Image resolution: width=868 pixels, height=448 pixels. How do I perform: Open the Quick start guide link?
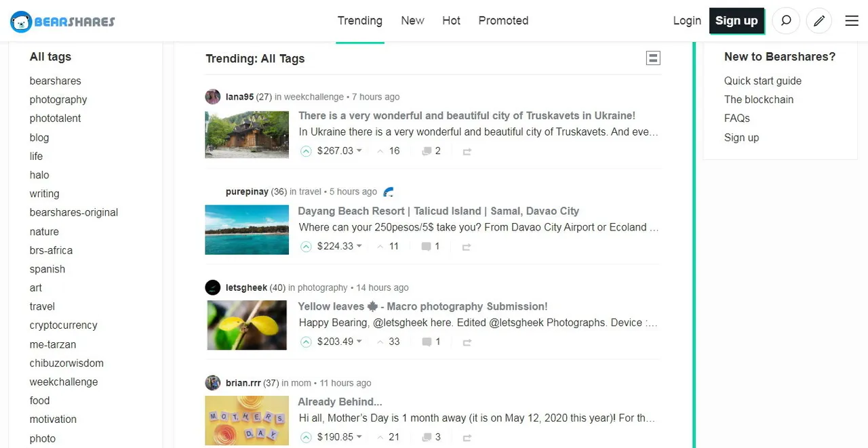tap(763, 81)
